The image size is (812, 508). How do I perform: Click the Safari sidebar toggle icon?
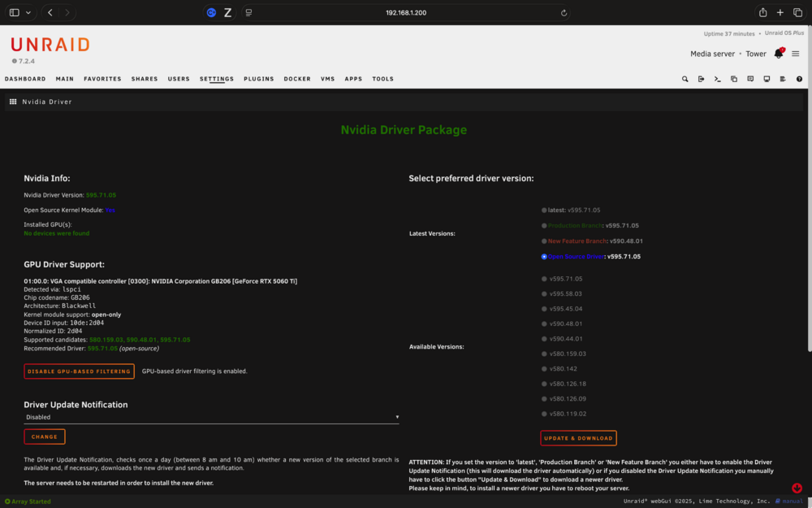[15, 12]
